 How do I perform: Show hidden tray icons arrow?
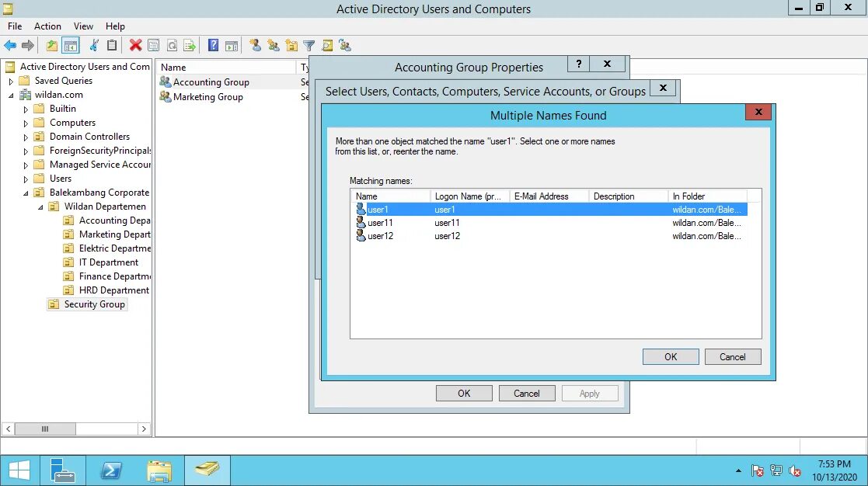point(738,470)
